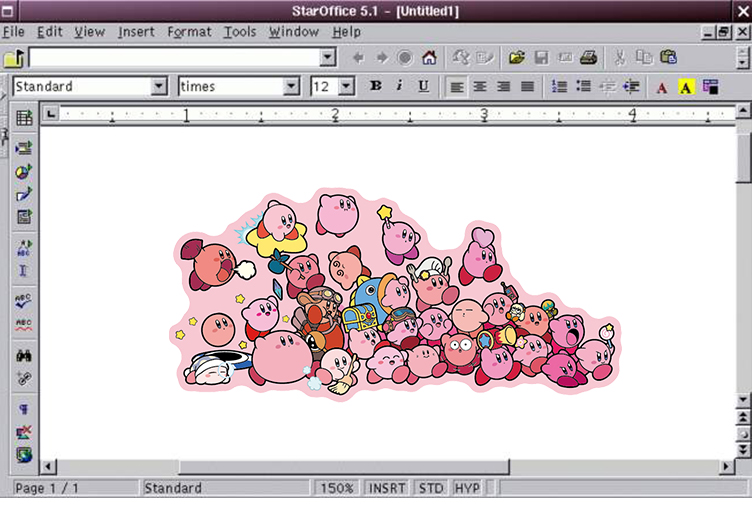Click the Standard page style status field
The image size is (752, 520).
[x=225, y=488]
